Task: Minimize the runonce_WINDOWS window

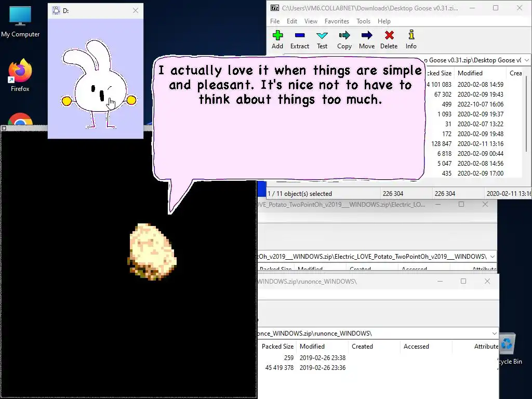Action: [x=440, y=281]
